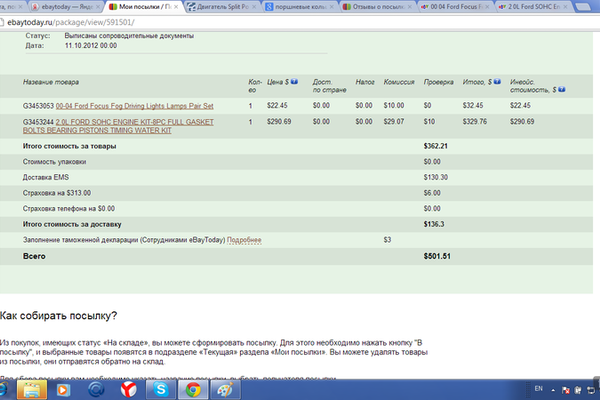Click the fog lights price $22.45
600x400 pixels.
click(x=277, y=105)
